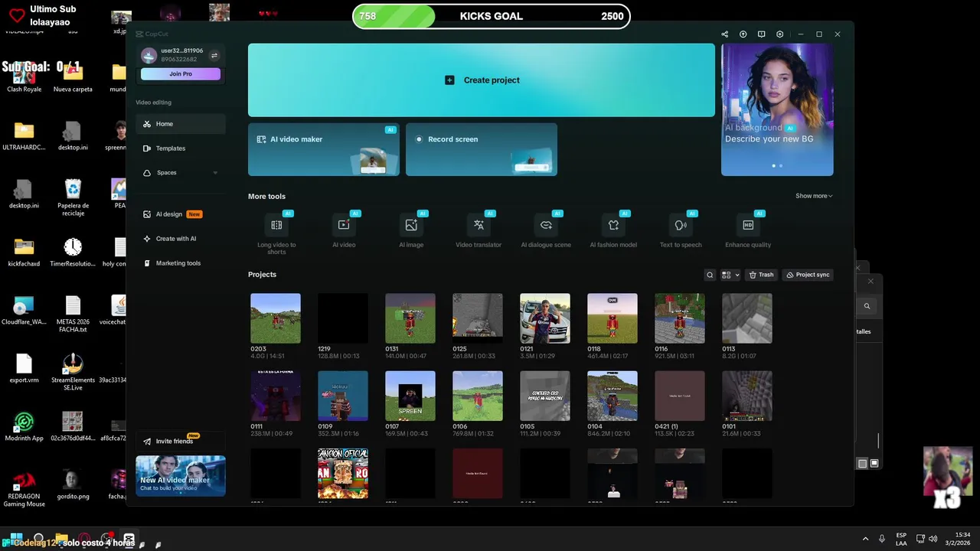Open the projects Trash button
Viewport: 980px width, 551px height.
coord(762,275)
